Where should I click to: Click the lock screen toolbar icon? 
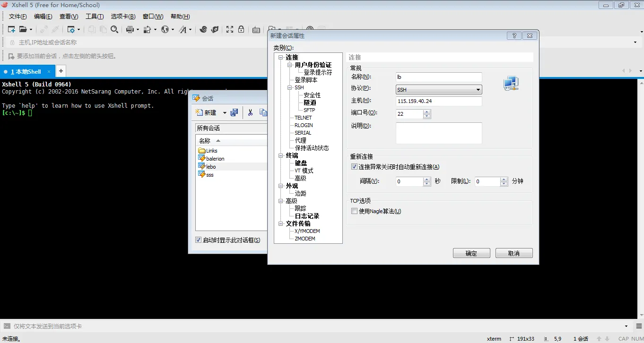pos(241,29)
